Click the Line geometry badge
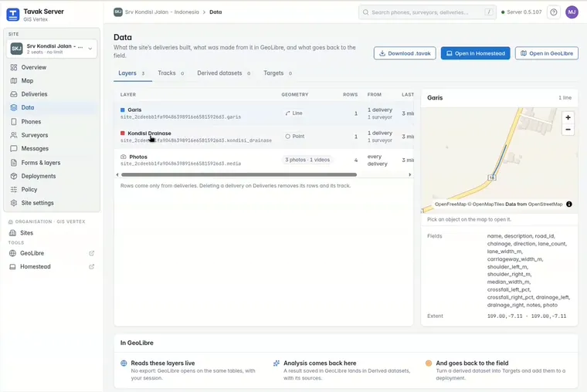This screenshot has height=392, width=587. pyautogui.click(x=293, y=113)
